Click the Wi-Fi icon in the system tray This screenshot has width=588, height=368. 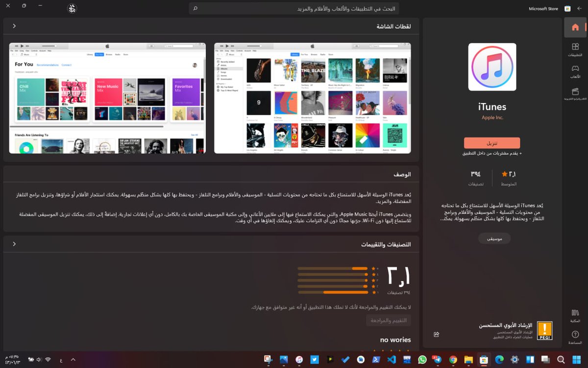pyautogui.click(x=48, y=360)
